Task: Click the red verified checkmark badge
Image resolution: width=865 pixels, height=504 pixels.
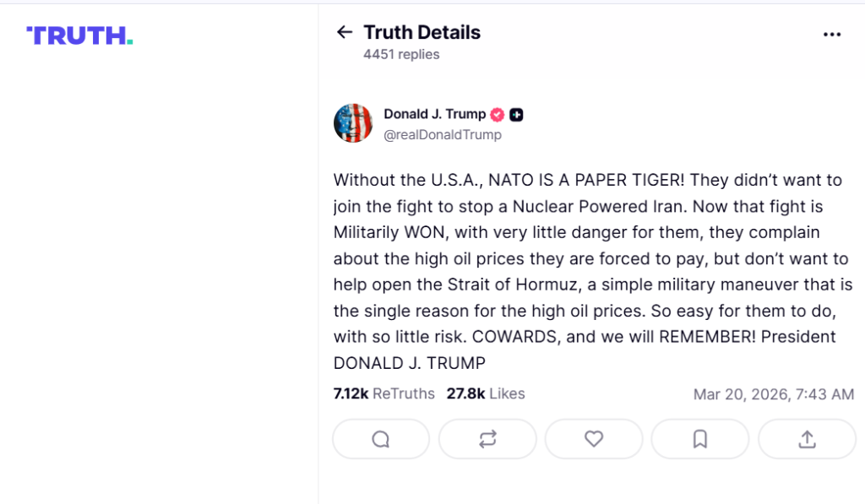Action: (x=498, y=115)
